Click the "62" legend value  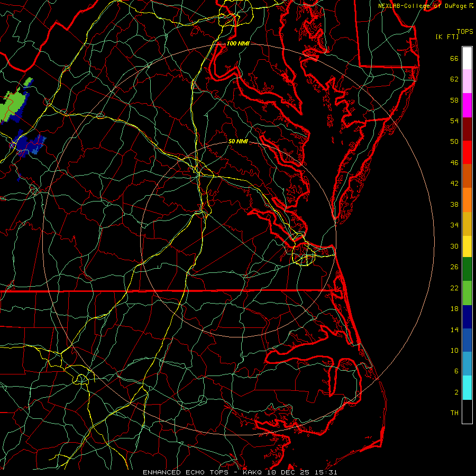tap(454, 79)
